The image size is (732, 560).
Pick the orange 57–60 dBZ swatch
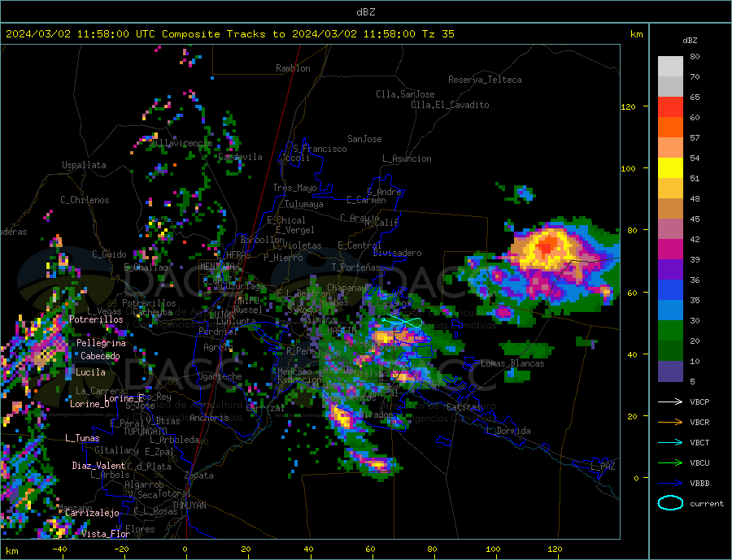(x=670, y=128)
